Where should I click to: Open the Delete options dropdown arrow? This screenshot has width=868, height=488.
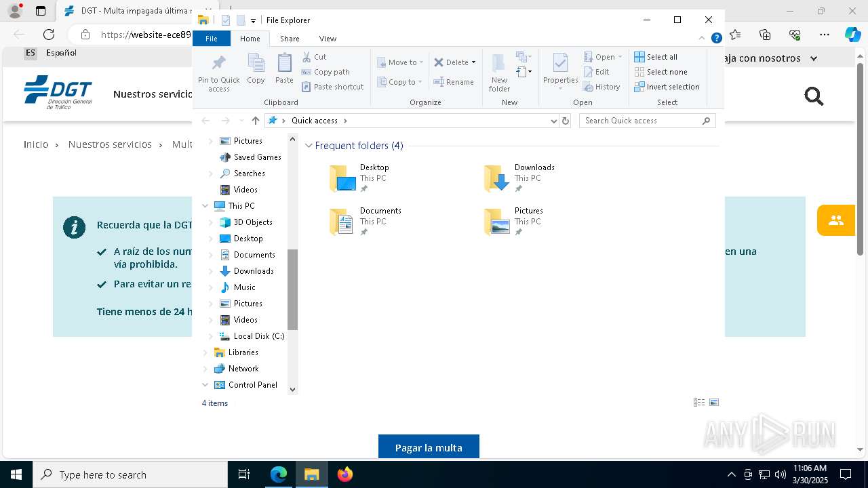point(473,62)
